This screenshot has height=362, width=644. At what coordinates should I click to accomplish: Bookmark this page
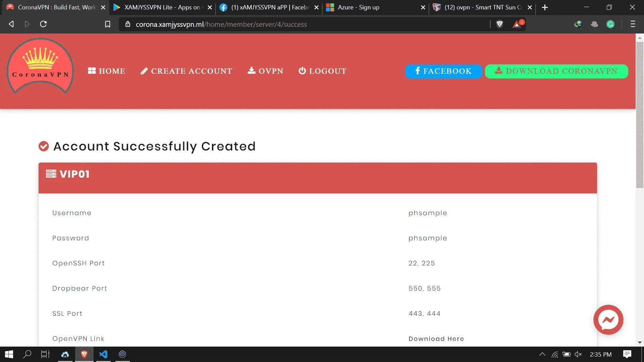click(x=107, y=24)
